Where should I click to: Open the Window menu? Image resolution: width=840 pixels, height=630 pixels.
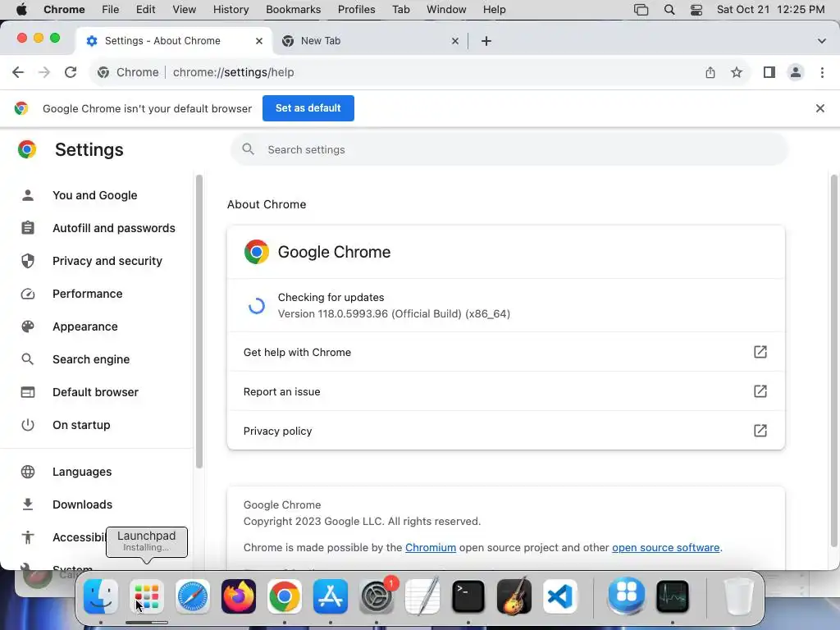click(x=446, y=10)
